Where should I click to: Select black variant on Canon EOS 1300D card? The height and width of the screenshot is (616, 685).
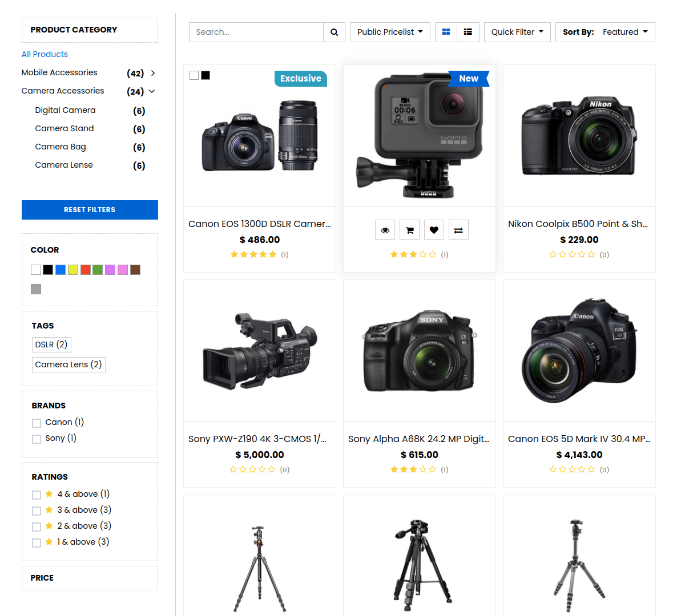coord(205,75)
